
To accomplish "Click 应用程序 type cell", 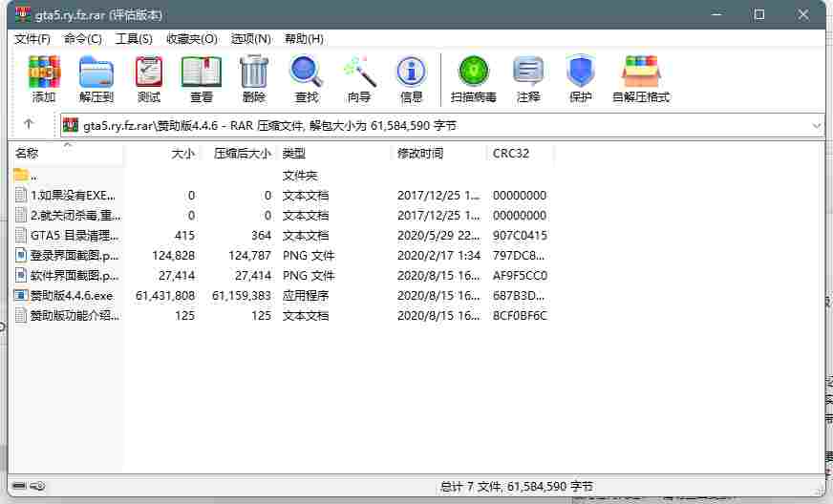I will coord(306,295).
